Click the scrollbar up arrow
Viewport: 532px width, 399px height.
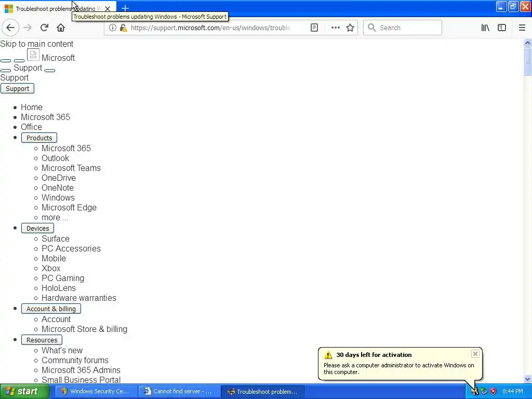point(527,43)
